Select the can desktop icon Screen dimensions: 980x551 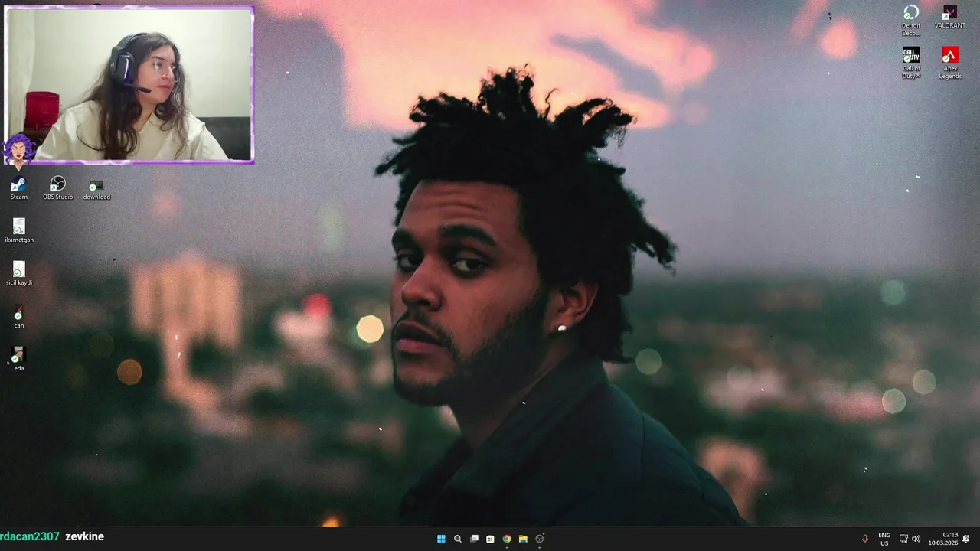tap(19, 317)
